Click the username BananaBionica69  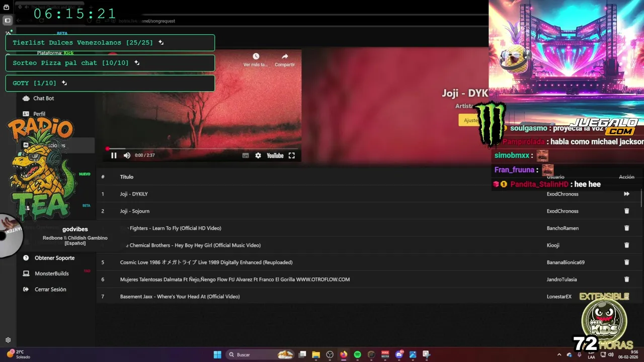click(566, 262)
